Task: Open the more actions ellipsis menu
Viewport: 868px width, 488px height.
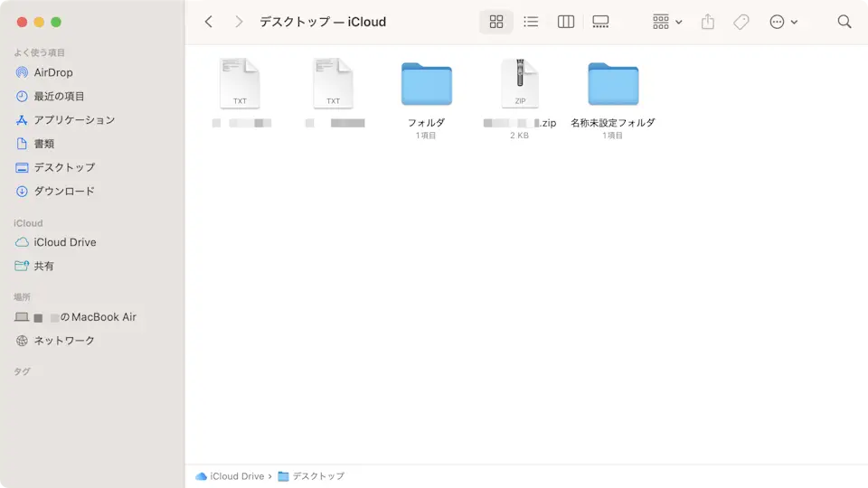Action: [783, 22]
